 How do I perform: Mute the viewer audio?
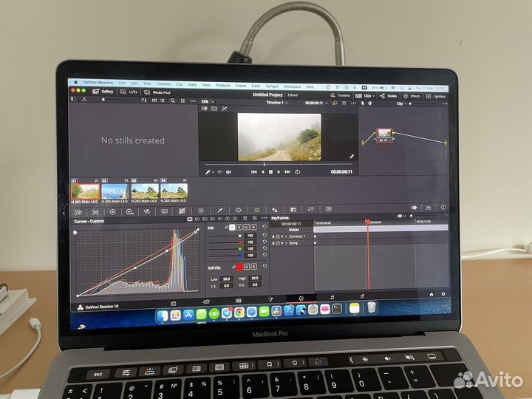(x=229, y=172)
